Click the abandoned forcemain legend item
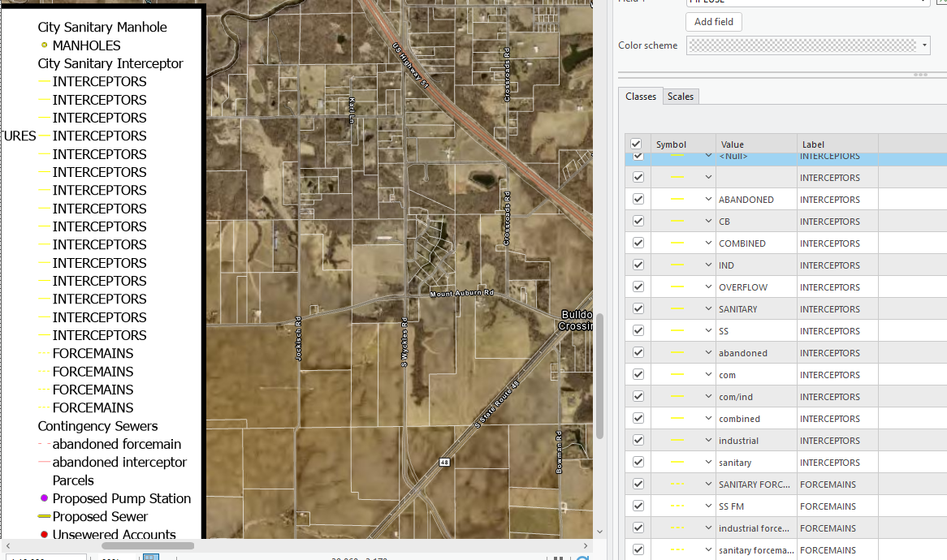This screenshot has width=947, height=560. pyautogui.click(x=117, y=444)
